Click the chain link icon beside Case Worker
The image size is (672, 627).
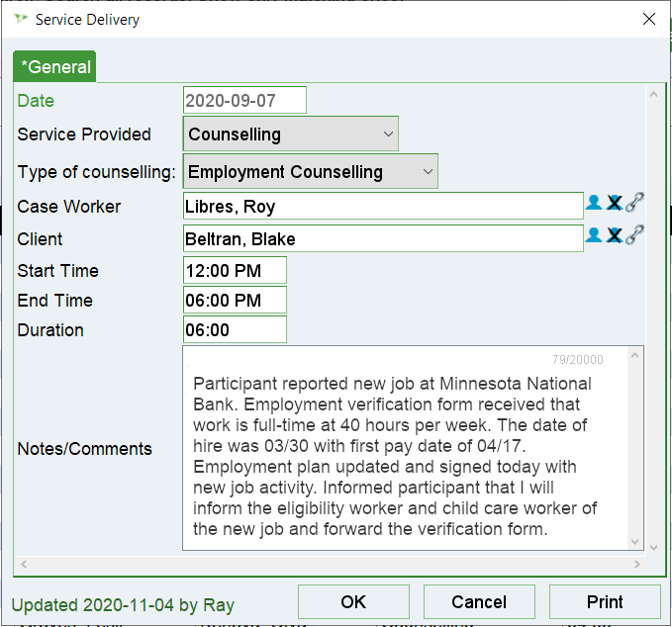click(x=634, y=203)
